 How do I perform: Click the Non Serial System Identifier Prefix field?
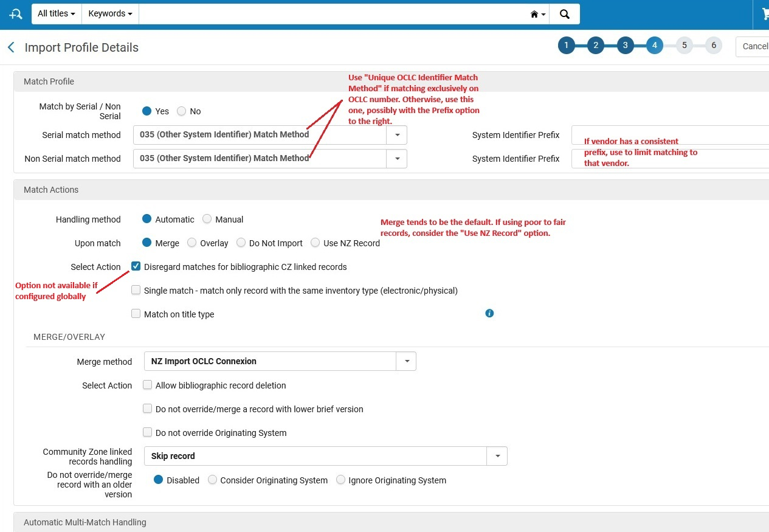coord(670,159)
